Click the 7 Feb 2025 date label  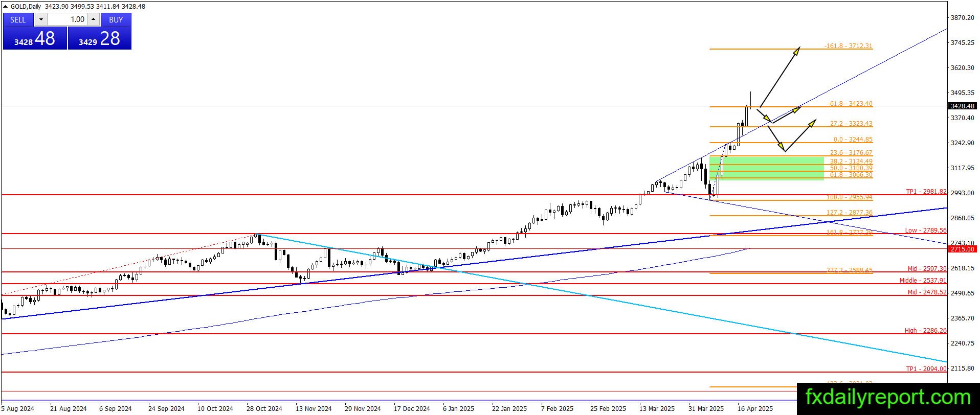click(557, 409)
